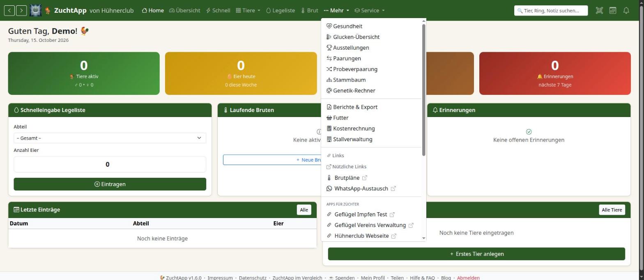Open Geflügel Impfen Test link
Image resolution: width=644 pixels, height=280 pixels.
(x=372, y=214)
